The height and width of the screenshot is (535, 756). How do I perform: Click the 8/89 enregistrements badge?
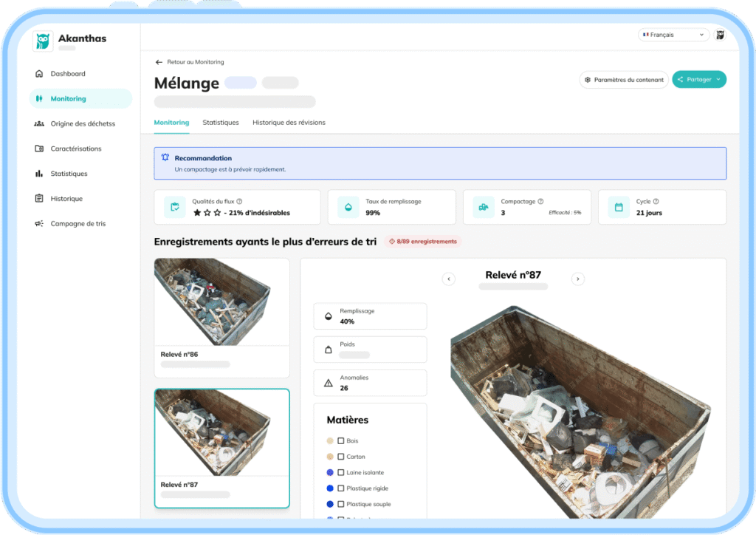pos(423,241)
